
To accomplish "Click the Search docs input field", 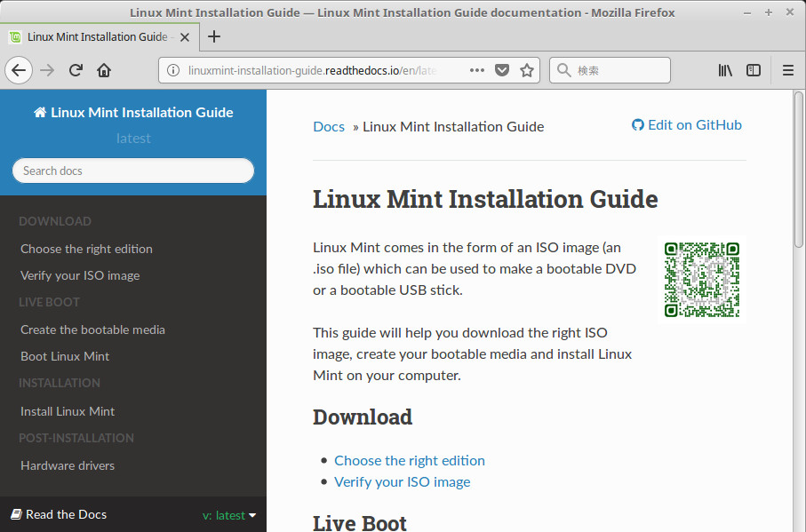I will point(132,170).
